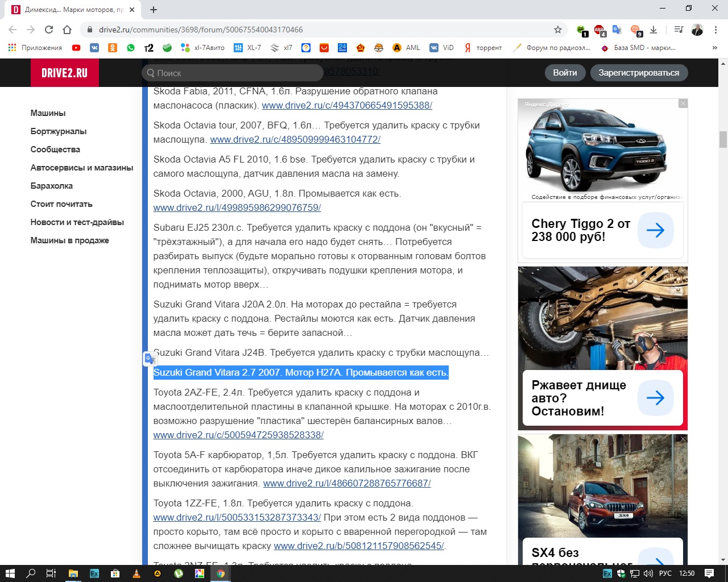Show more bookmarks with the chevron
This screenshot has height=582, width=728.
click(x=715, y=48)
